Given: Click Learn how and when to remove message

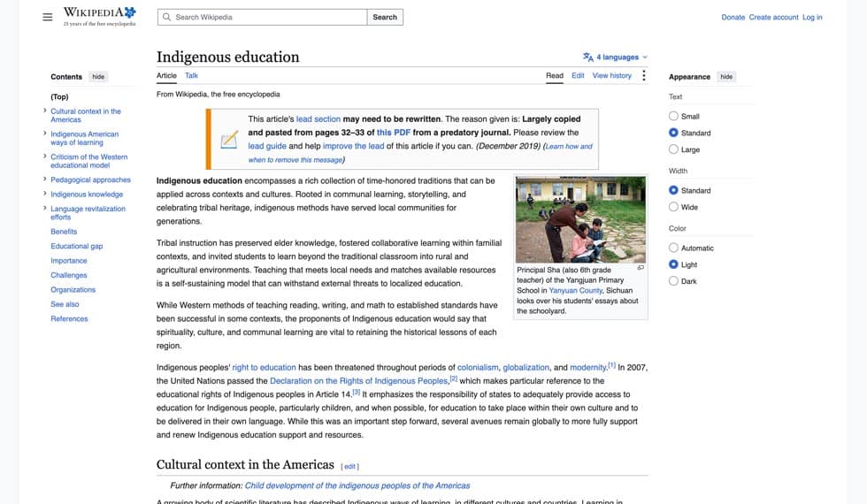Looking at the screenshot, I should (x=420, y=153).
